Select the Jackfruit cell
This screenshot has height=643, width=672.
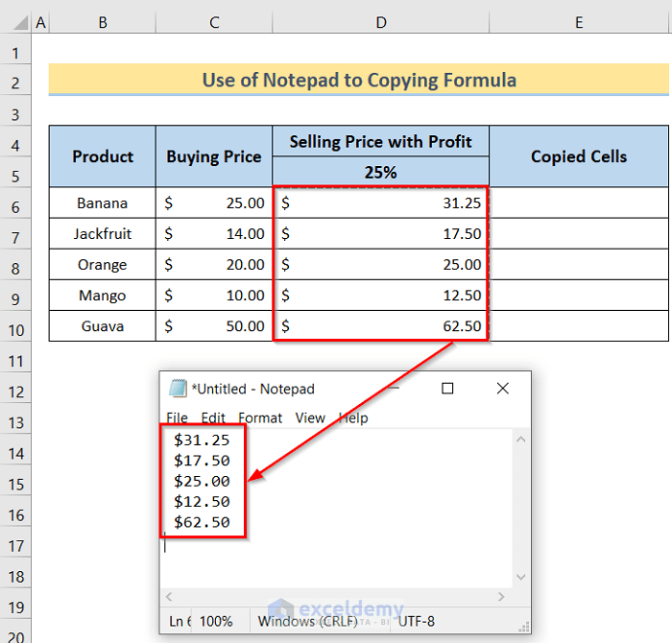coord(103,233)
